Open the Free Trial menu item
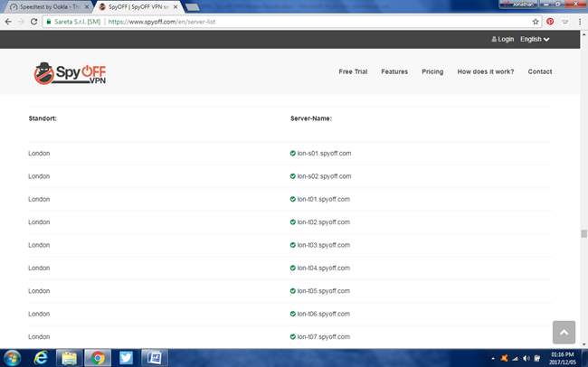This screenshot has height=367, width=588. (x=353, y=71)
